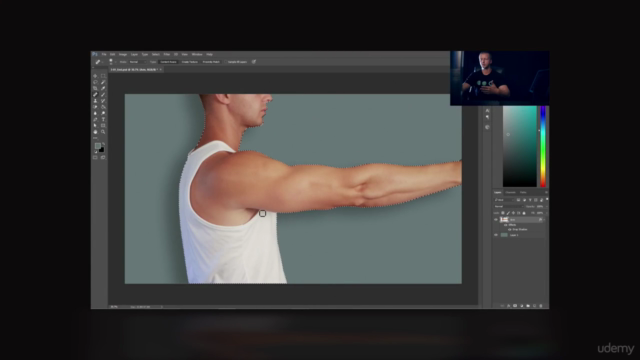This screenshot has height=360, width=640.
Task: Open the Fill value dropdown
Action: 547,213
